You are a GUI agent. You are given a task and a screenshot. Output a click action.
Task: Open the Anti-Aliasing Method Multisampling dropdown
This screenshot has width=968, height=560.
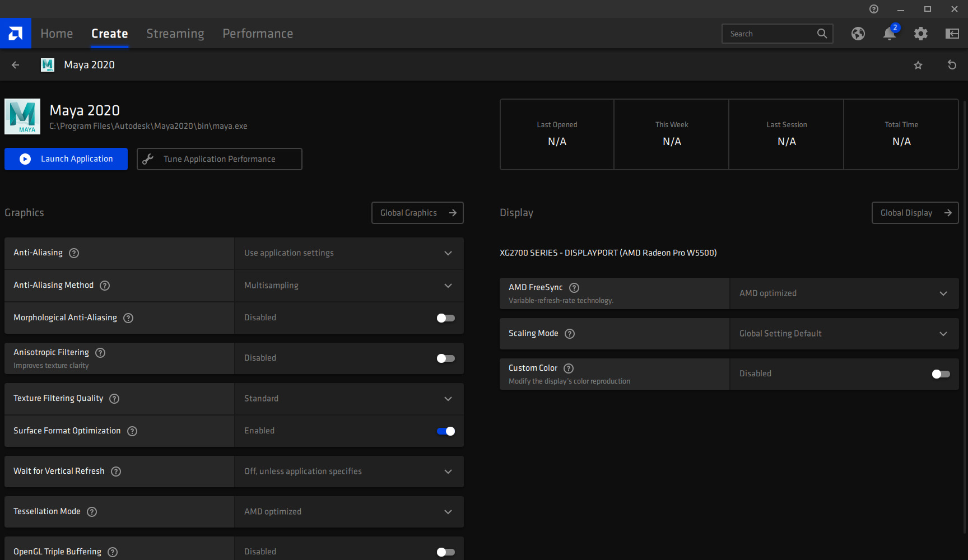(349, 286)
